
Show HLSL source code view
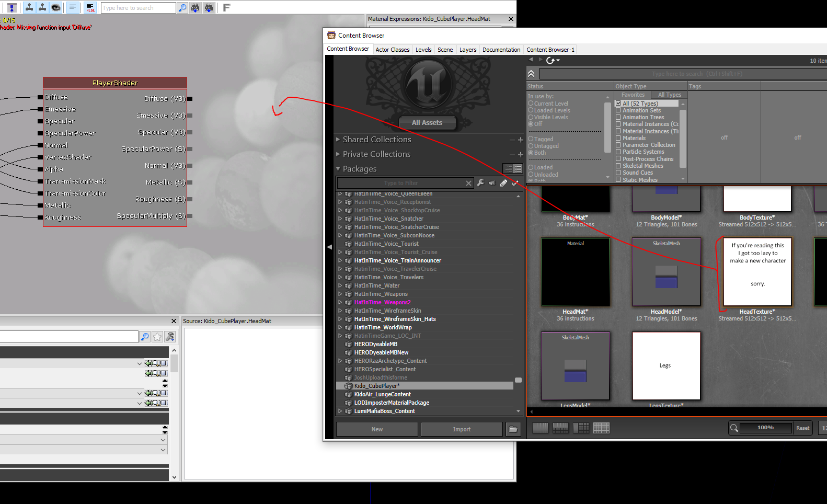[90, 7]
